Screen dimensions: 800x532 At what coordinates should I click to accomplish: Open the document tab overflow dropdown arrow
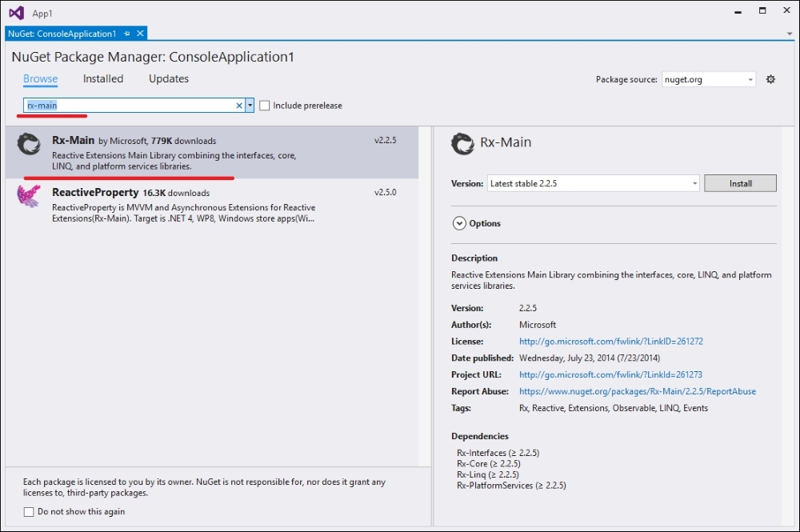(x=790, y=34)
